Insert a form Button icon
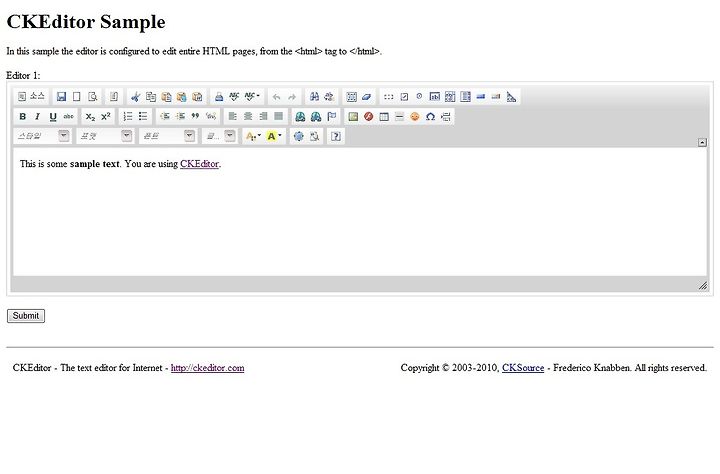This screenshot has height=474, width=720. click(x=481, y=96)
